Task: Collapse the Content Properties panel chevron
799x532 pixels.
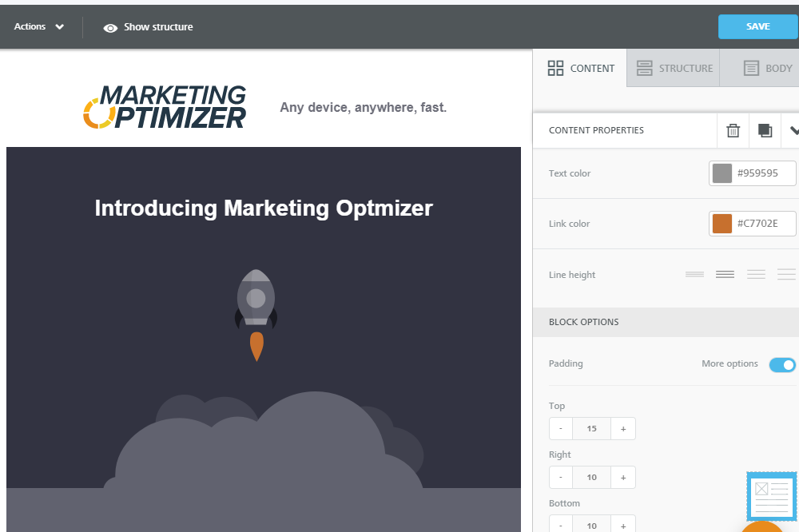Action: point(793,130)
